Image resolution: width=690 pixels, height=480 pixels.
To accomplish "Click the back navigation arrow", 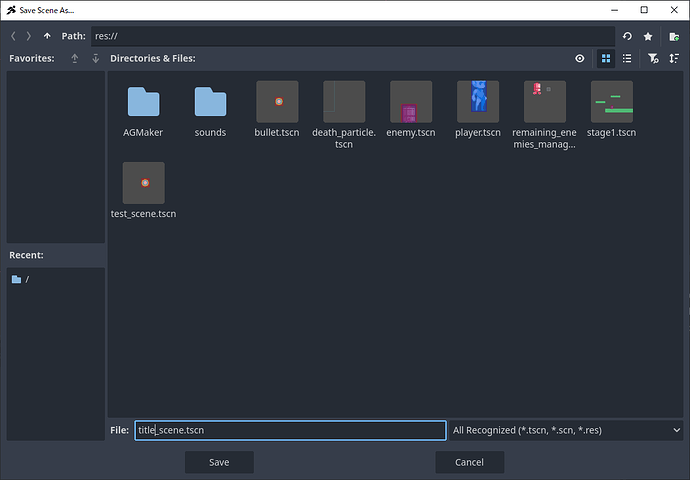I will (x=13, y=36).
